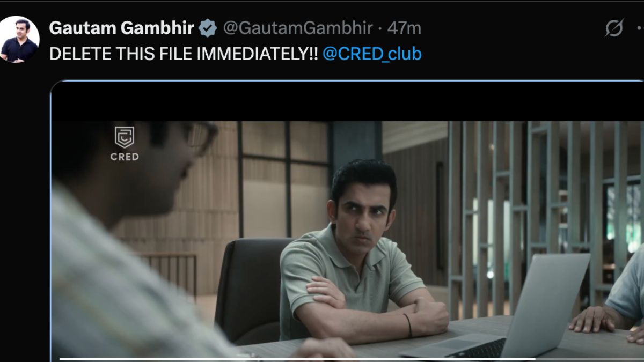The image size is (644, 362).
Task: Play the embedded CRED video
Action: click(347, 222)
